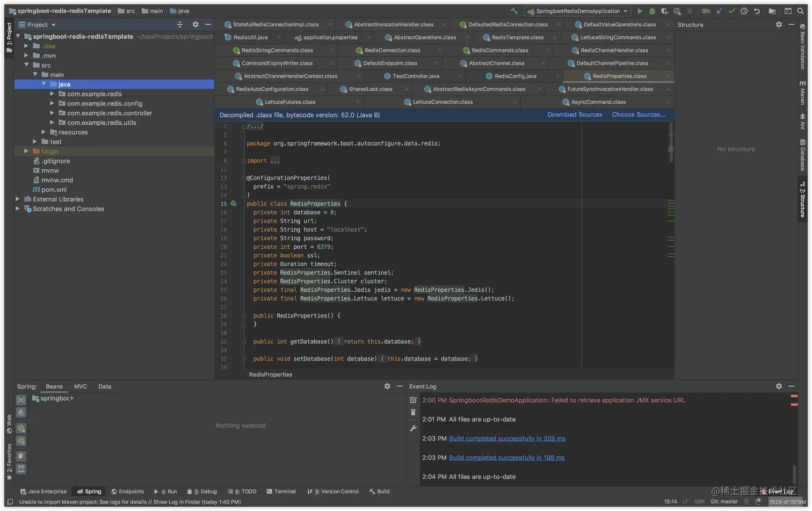Open the MVC tab in the Spring panel
The image size is (812, 511).
[81, 386]
